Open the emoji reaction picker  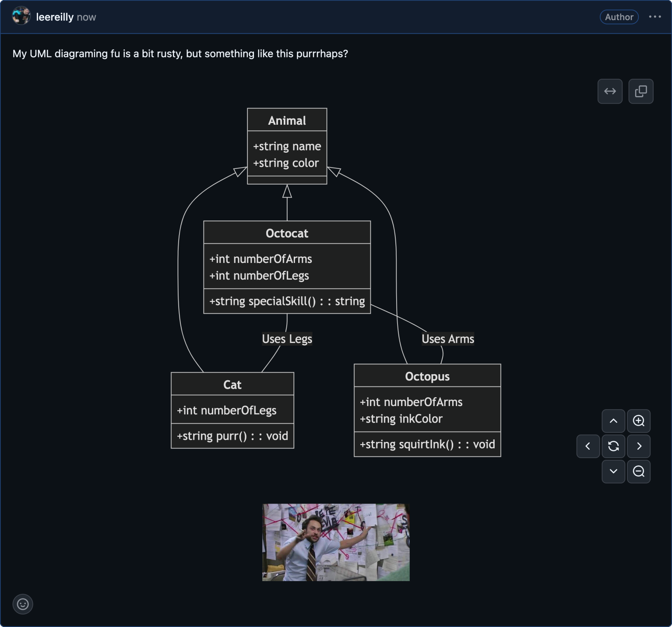[x=23, y=604]
